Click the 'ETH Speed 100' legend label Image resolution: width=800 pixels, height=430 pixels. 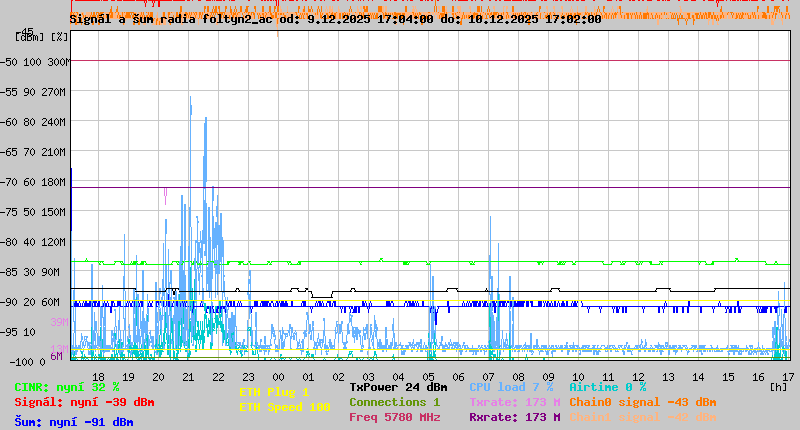285,407
